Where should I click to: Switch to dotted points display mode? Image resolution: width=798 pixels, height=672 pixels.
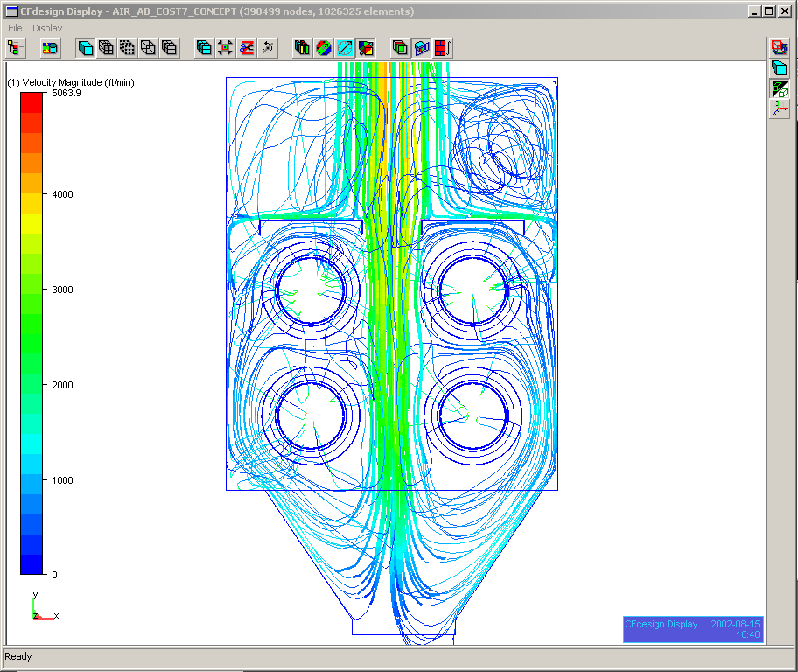pos(128,48)
